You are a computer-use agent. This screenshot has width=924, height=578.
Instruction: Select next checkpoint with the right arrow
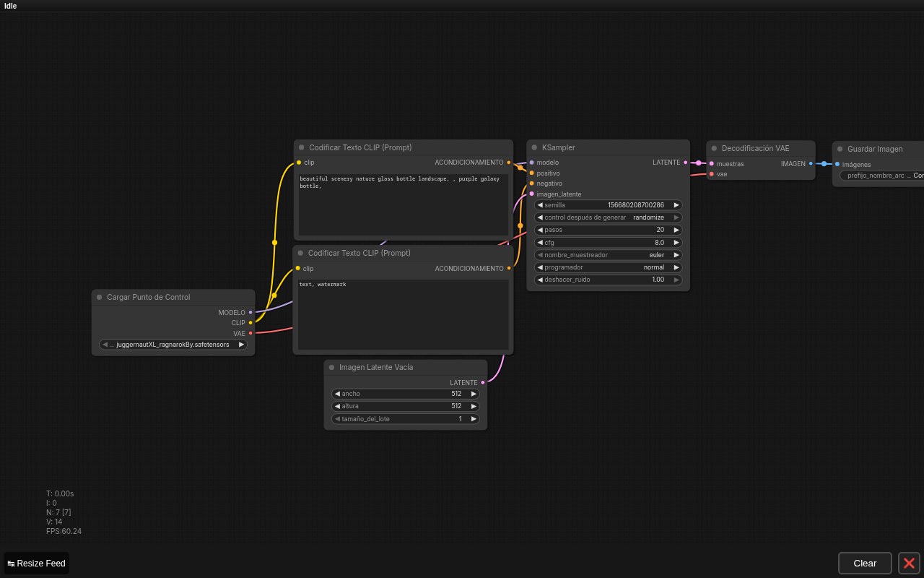click(x=241, y=345)
